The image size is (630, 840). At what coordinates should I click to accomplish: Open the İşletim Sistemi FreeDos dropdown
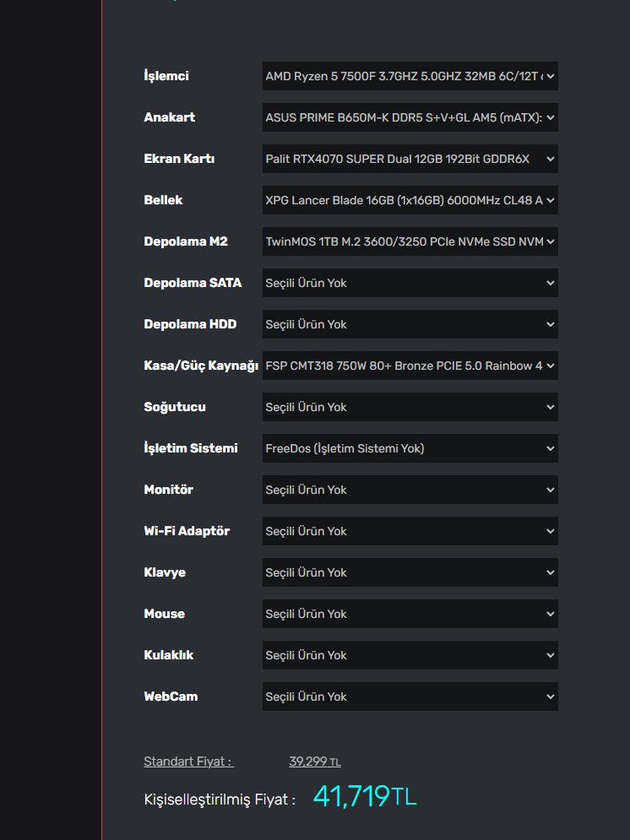point(410,448)
